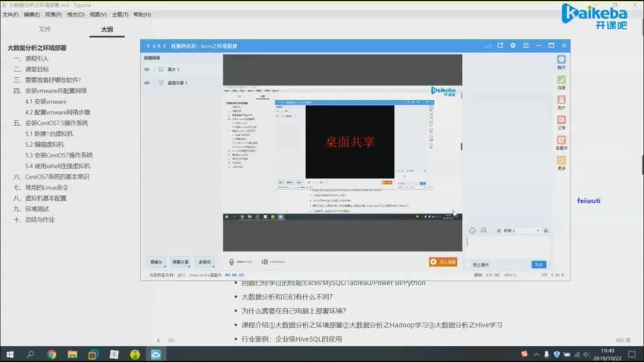Adjust the microphone volume slider
Viewport: 644px width, 362px height.
pyautogui.click(x=245, y=262)
